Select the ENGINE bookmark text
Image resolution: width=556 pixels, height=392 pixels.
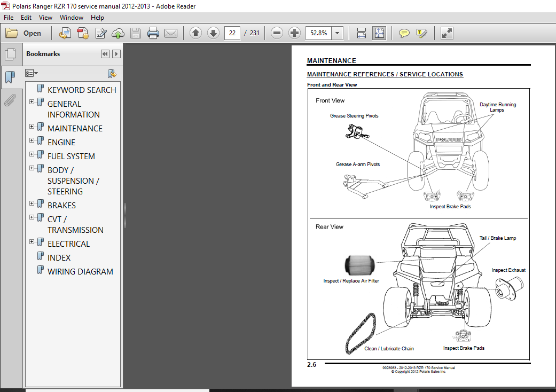pyautogui.click(x=61, y=143)
